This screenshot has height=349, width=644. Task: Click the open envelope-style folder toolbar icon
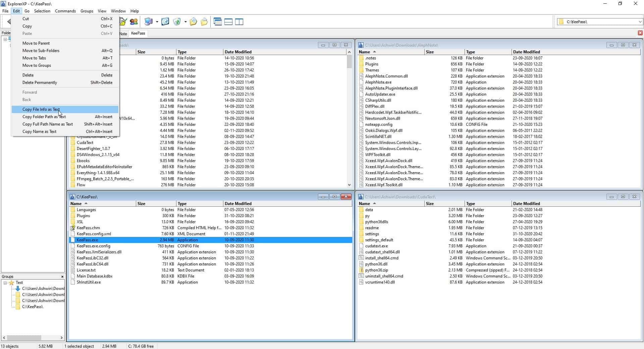pos(193,22)
